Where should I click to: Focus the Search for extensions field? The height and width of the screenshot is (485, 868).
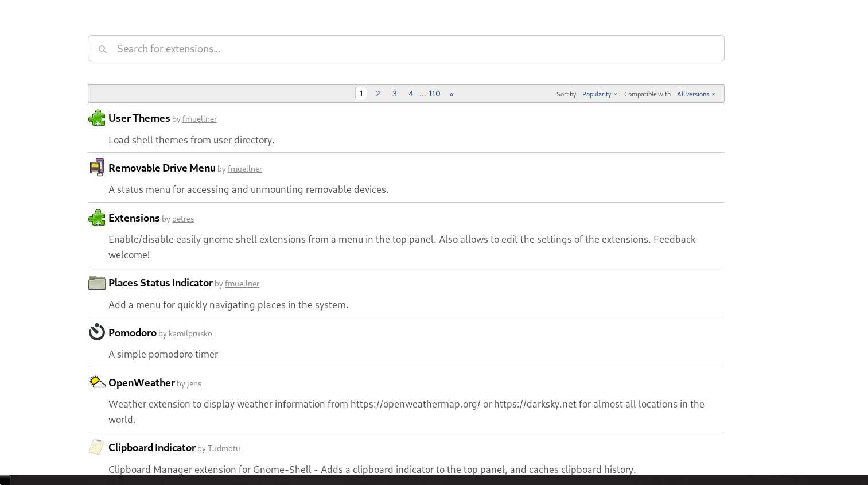(x=406, y=48)
